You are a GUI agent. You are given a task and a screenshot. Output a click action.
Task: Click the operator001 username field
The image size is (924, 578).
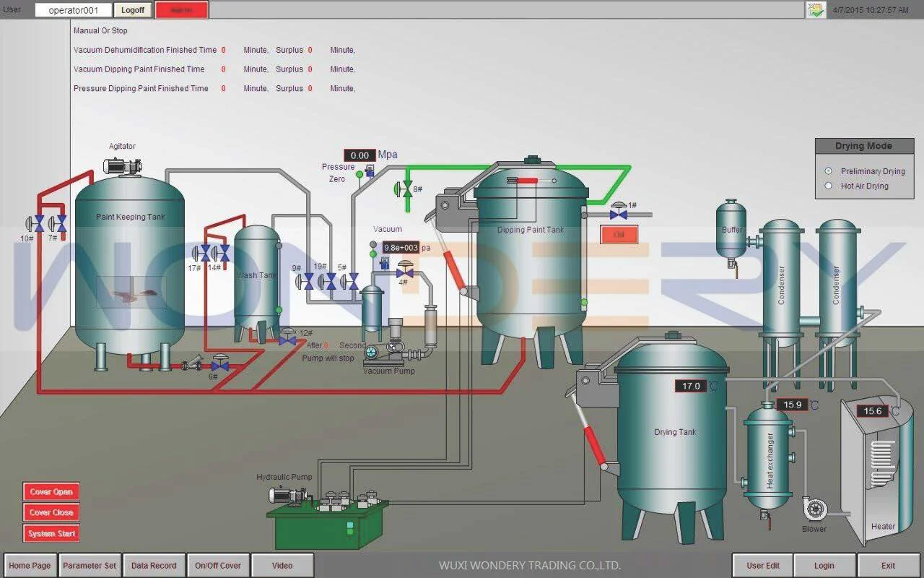(x=73, y=10)
